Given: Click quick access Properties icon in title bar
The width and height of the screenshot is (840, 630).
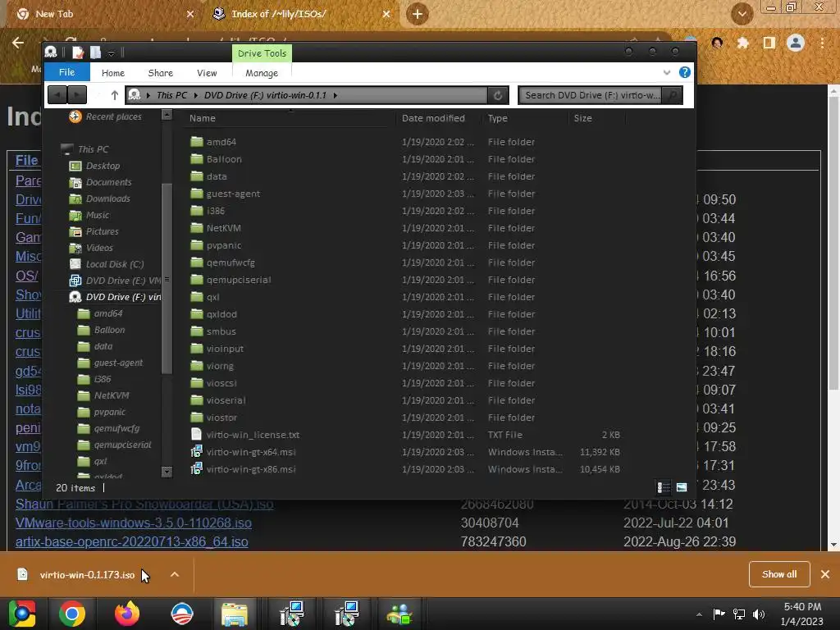Looking at the screenshot, I should coord(78,52).
